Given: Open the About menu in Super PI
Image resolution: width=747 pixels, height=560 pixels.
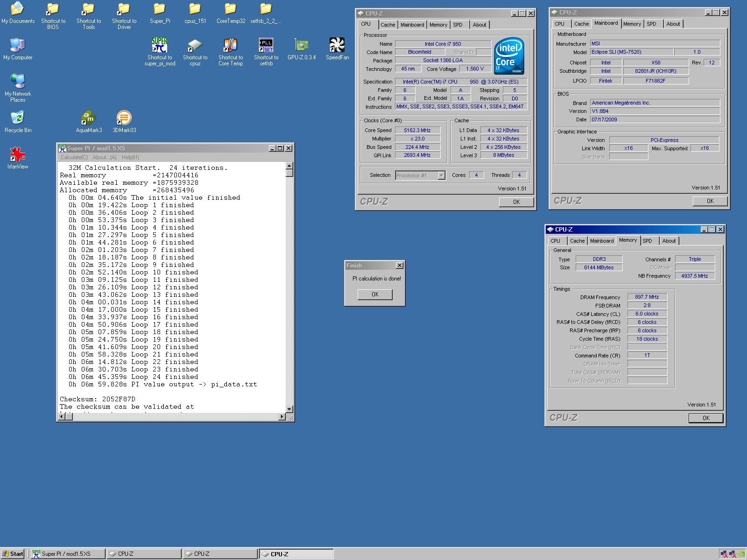Looking at the screenshot, I should pos(105,157).
